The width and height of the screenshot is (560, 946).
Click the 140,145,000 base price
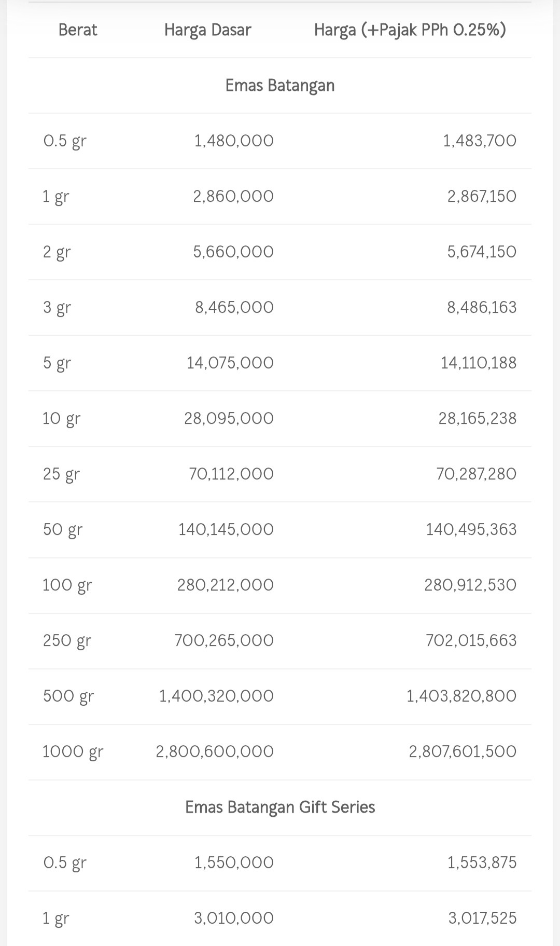(226, 530)
